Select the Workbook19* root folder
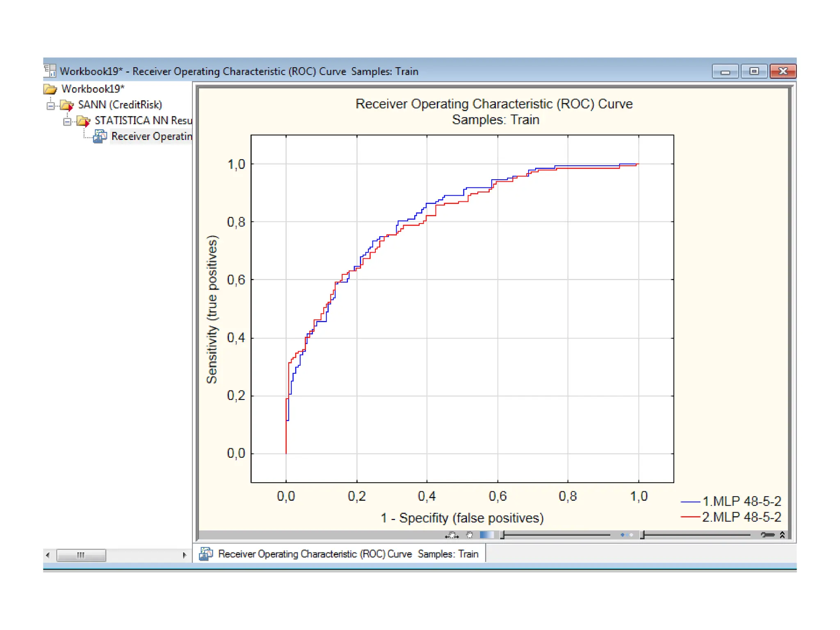840x630 pixels. click(x=92, y=89)
